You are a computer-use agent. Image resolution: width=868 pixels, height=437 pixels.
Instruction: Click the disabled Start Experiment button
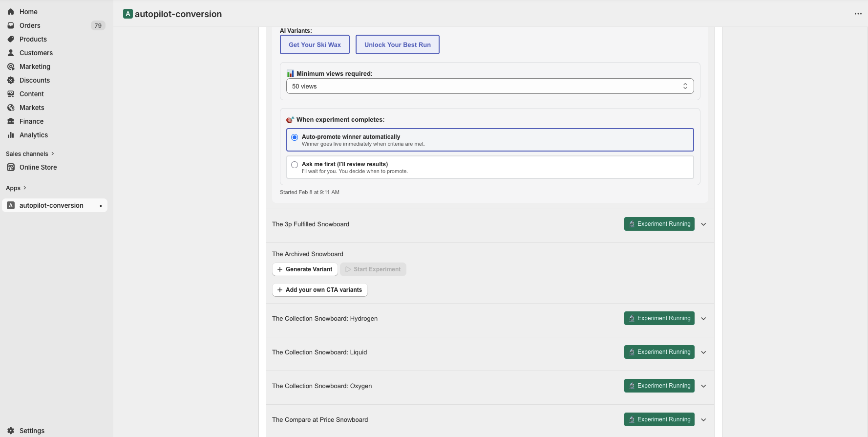[x=373, y=269]
